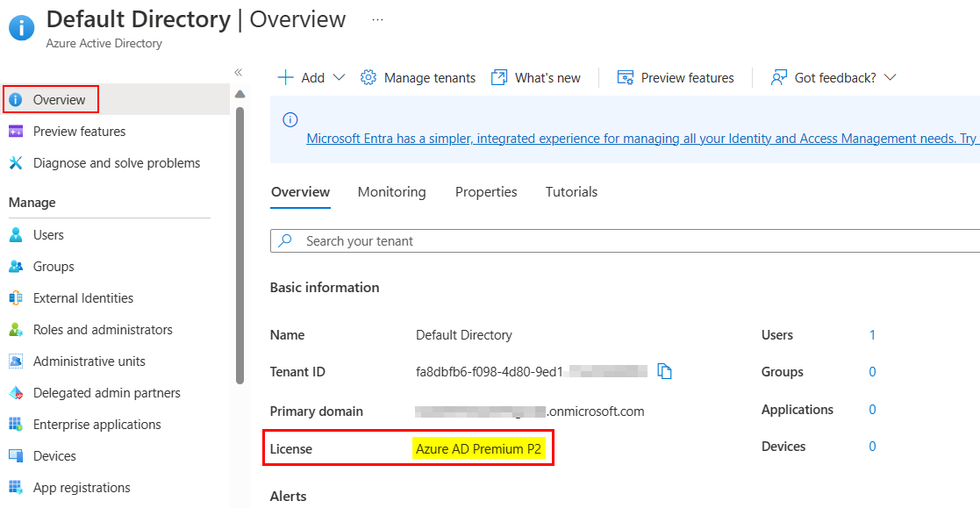Click the Overview info icon in sidebar
The image size is (980, 508).
16,100
